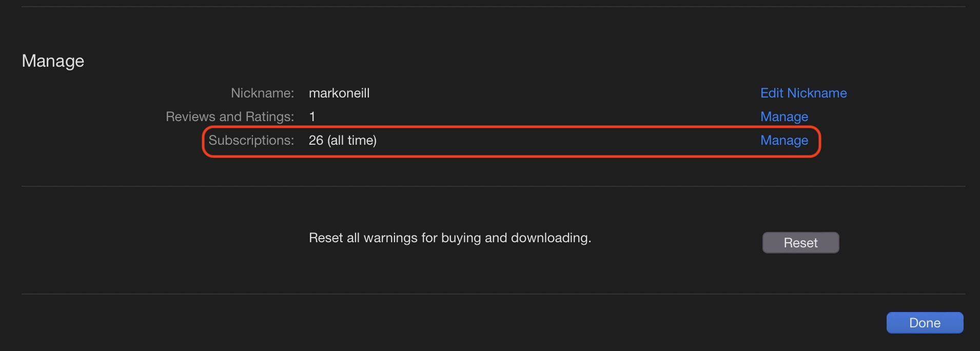Screen dimensions: 980x351
Task: Click the divider line above the Manage heading
Action: [493, 7]
